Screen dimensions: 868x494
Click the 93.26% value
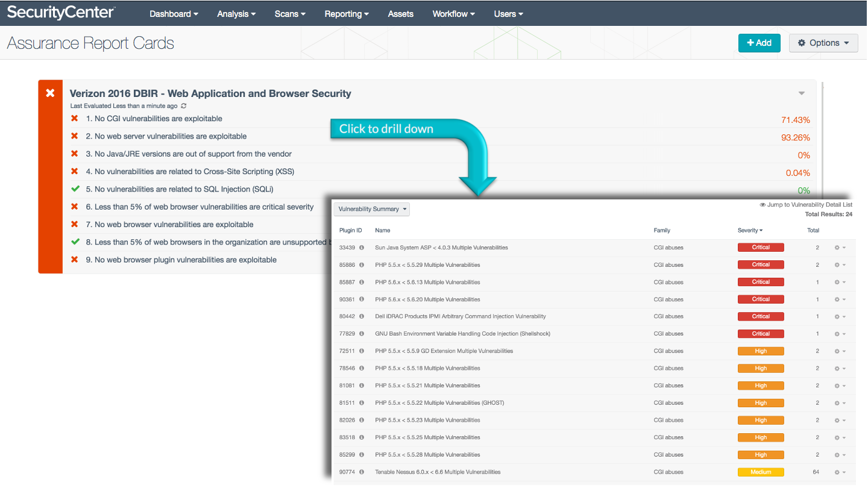796,137
